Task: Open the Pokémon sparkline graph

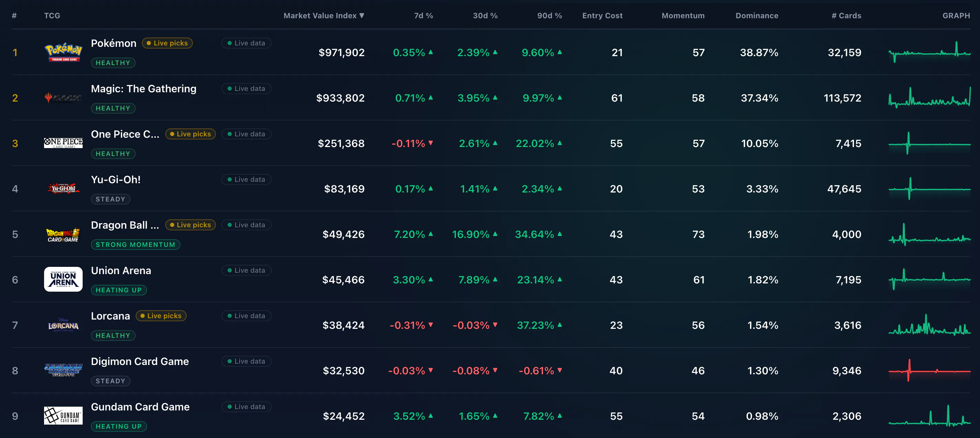Action: click(929, 52)
